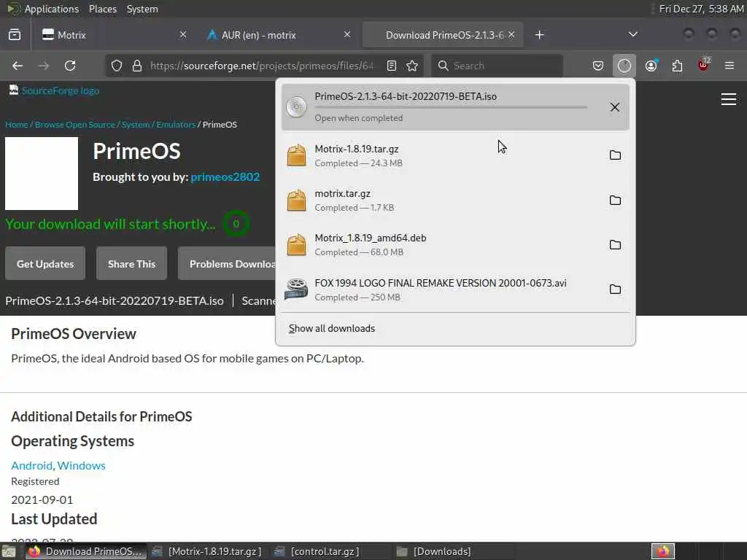The height and width of the screenshot is (560, 747).
Task: Close the Motrix tab
Action: pyautogui.click(x=183, y=35)
